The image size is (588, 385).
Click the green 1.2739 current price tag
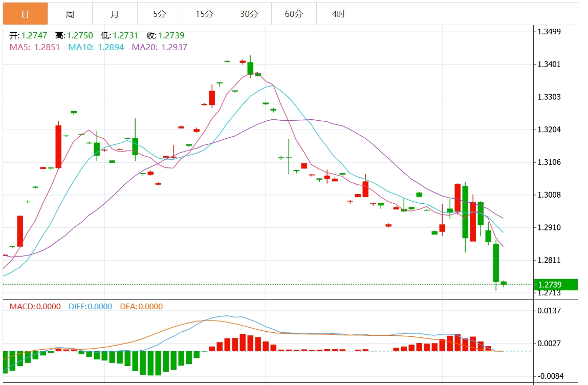point(555,285)
